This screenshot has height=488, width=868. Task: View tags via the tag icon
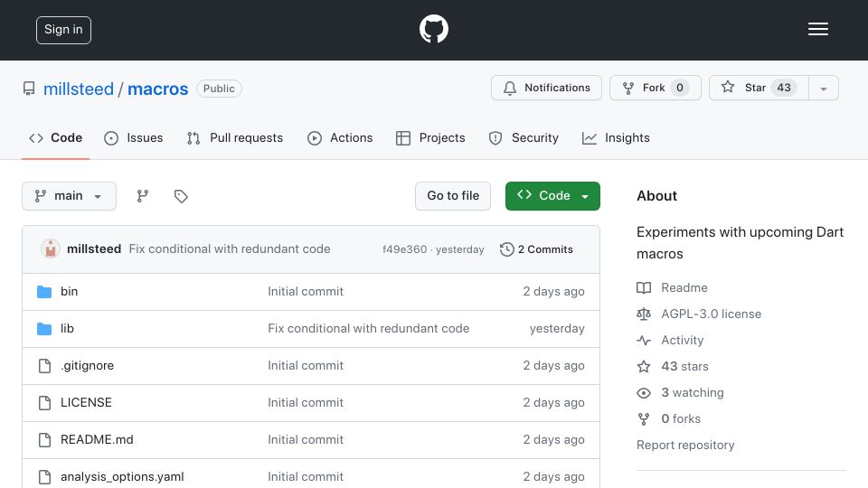pyautogui.click(x=181, y=196)
